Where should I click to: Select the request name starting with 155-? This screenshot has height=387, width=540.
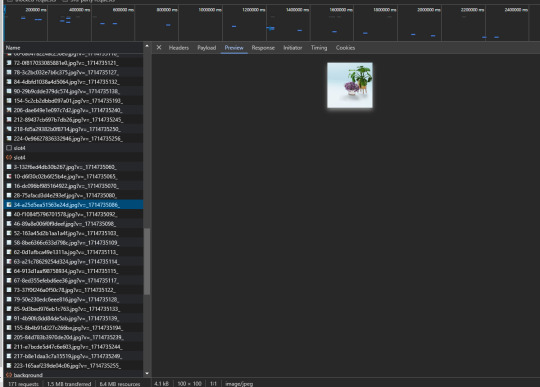pos(68,328)
